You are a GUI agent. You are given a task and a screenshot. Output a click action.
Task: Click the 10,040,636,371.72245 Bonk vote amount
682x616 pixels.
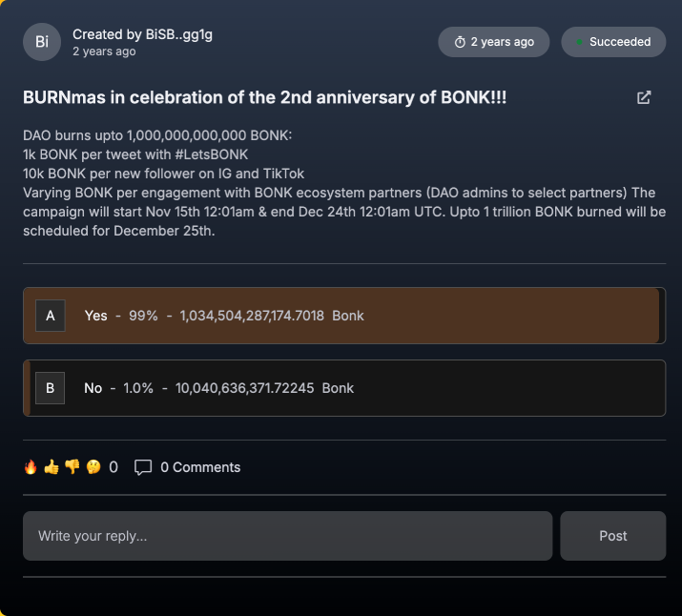tap(264, 388)
